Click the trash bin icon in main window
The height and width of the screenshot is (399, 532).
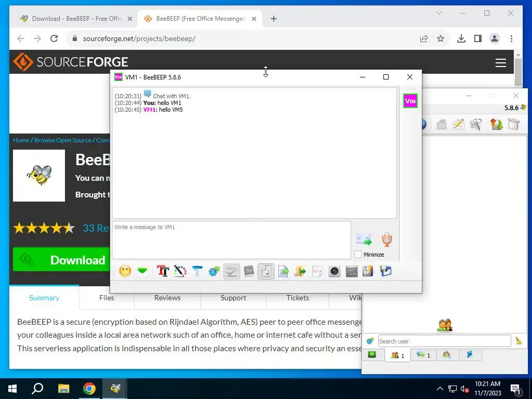[514, 124]
